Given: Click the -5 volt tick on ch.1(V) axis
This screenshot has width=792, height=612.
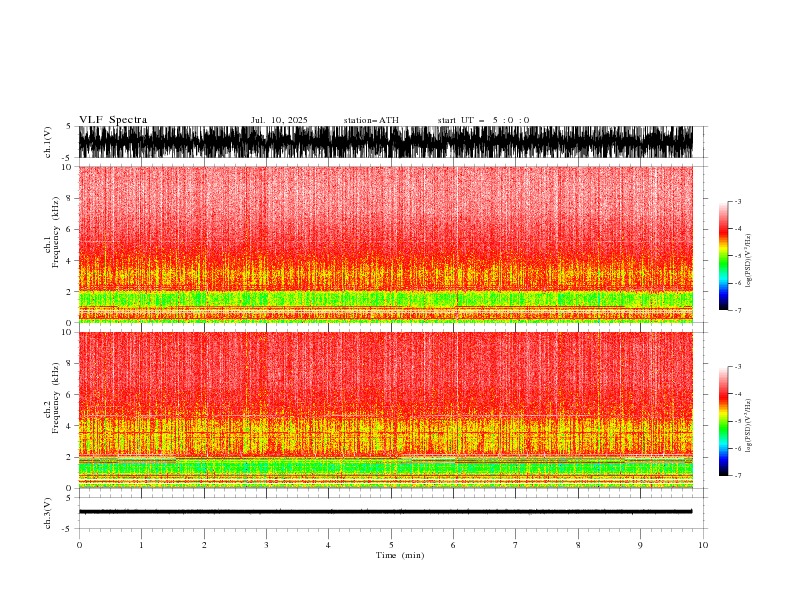Looking at the screenshot, I should tap(67, 158).
